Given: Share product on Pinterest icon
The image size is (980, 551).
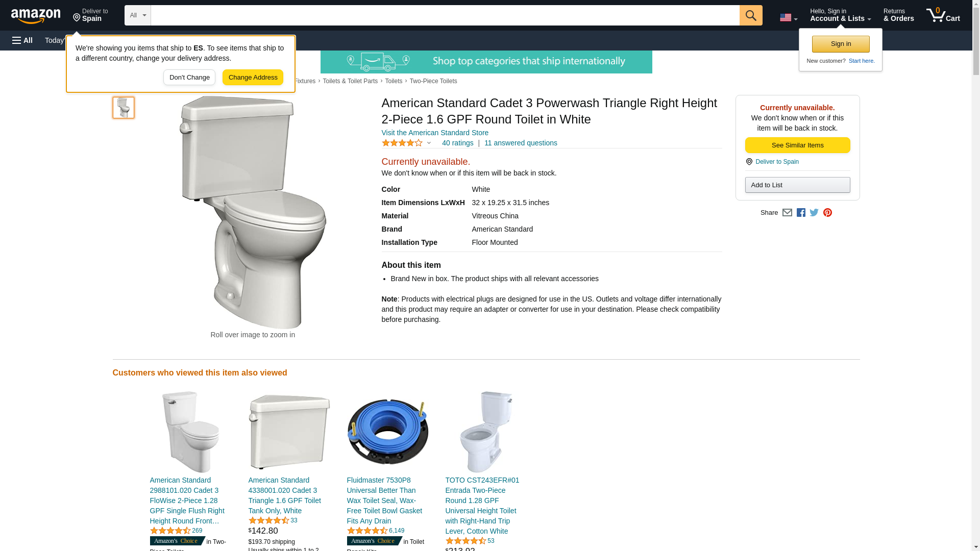Looking at the screenshot, I should pos(827,213).
